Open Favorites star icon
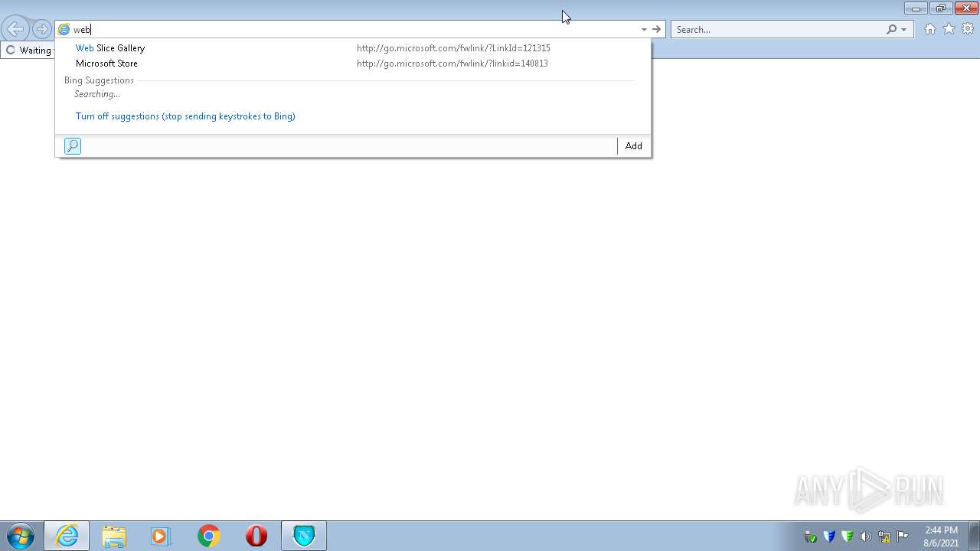The image size is (980, 551). pos(949,29)
